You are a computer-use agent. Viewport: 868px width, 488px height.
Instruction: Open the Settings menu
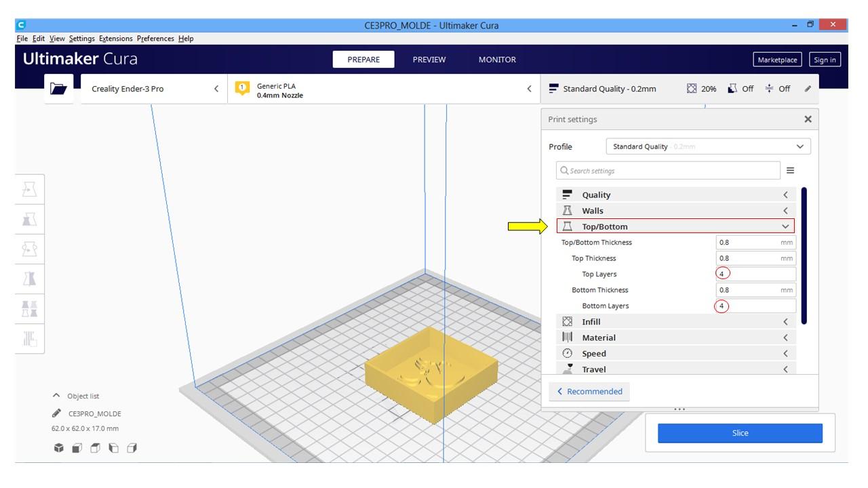(x=82, y=39)
